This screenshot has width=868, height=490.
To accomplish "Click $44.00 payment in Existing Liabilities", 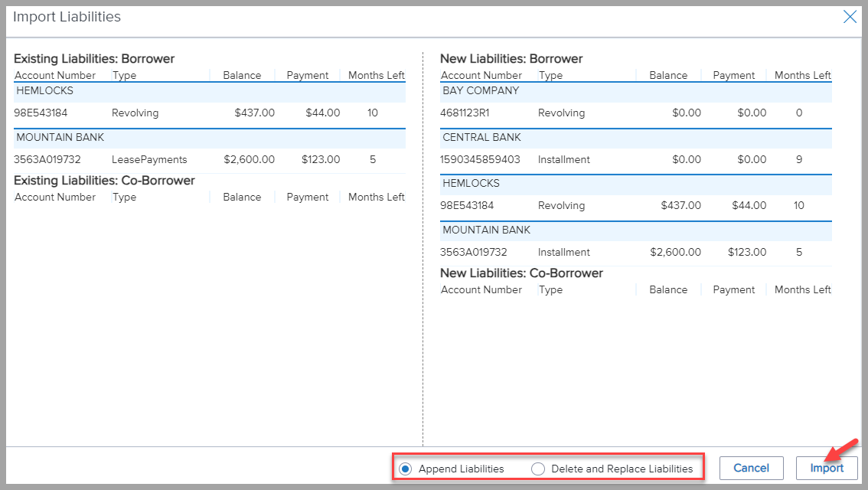I will 323,113.
